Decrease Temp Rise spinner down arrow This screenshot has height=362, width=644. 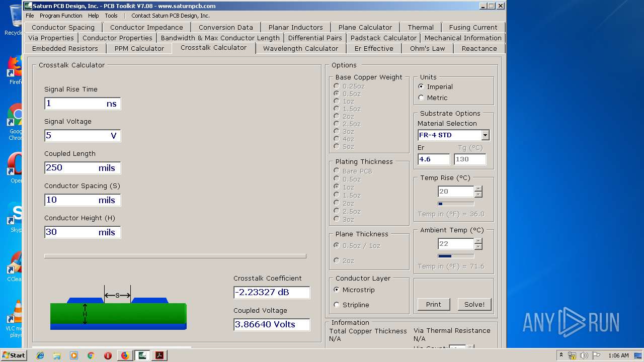[x=478, y=195]
